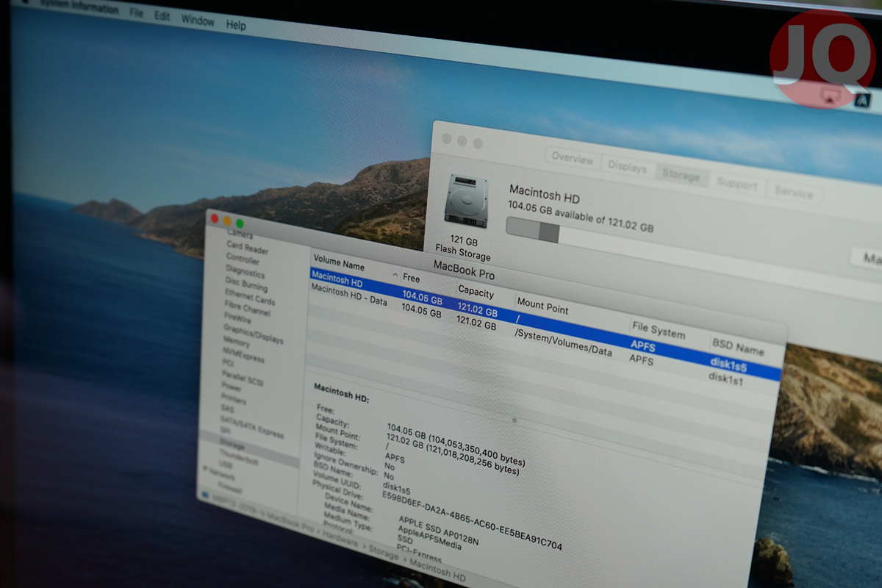Select USB in the sidebar
Viewport: 882px width, 588px height.
point(226,466)
